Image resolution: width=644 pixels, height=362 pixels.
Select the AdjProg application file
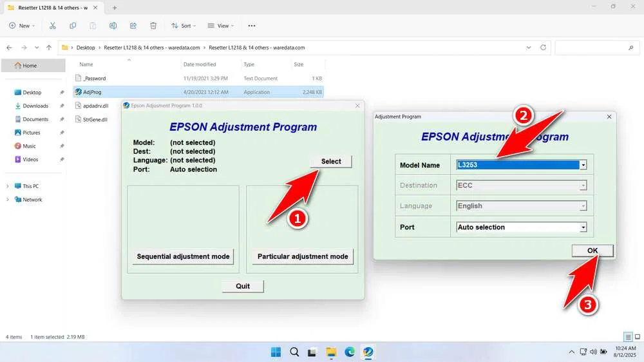(x=199, y=92)
